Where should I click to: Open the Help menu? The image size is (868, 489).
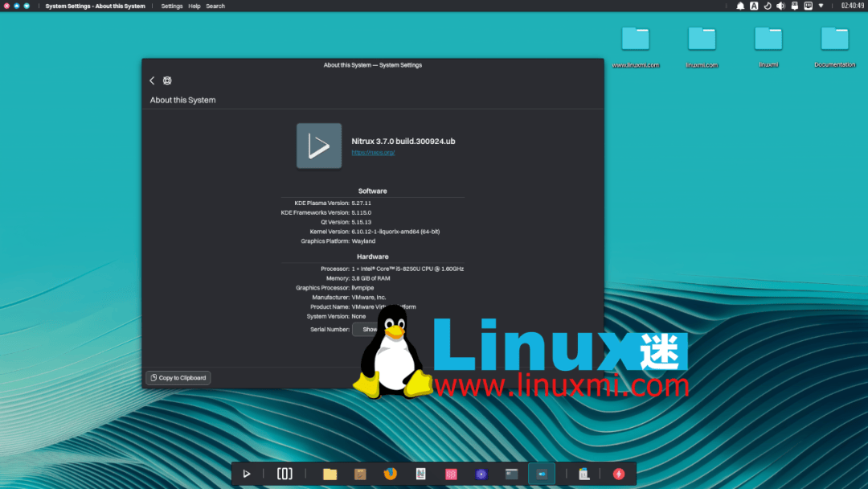click(x=194, y=6)
